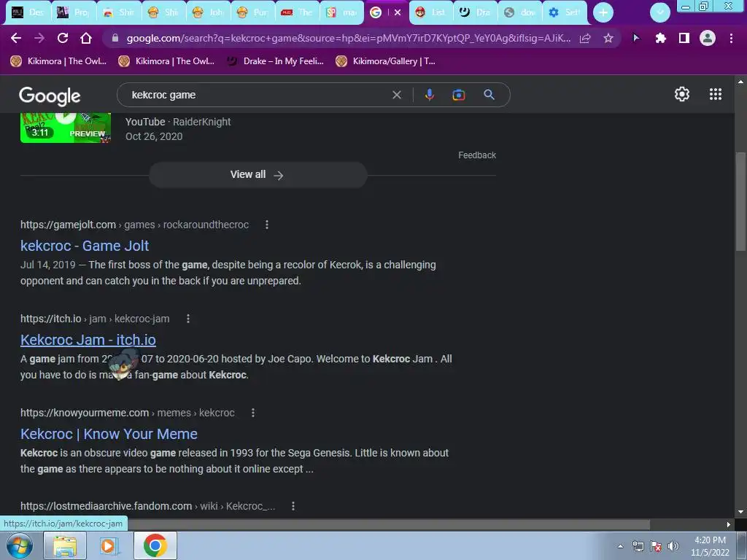Open 'Kekcroc | Know Your Meme' result
747x560 pixels.
(109, 434)
